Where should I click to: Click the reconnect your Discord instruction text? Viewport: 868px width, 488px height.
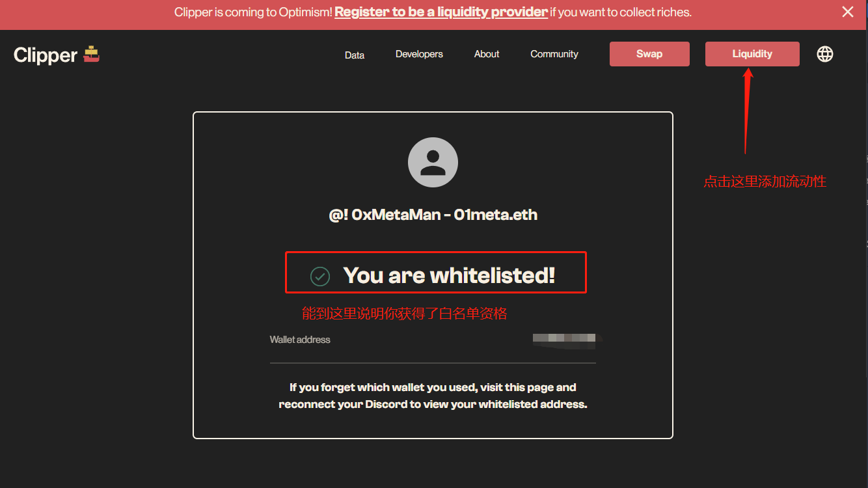coord(433,404)
